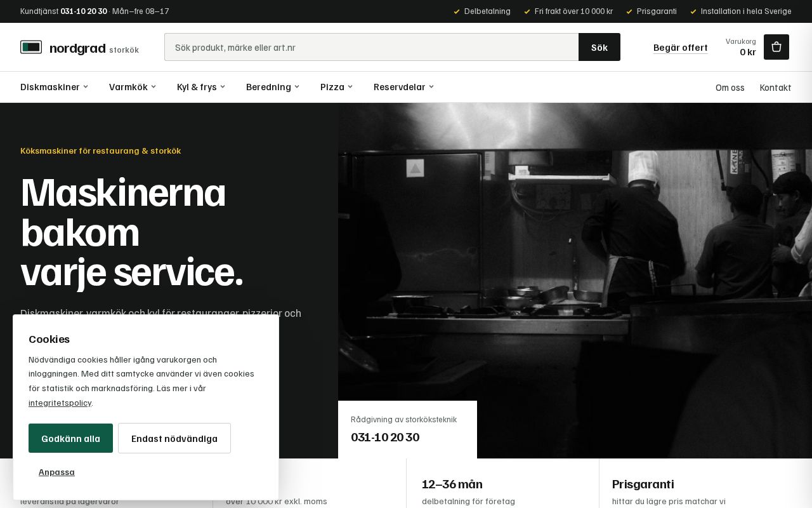The height and width of the screenshot is (508, 812).
Task: Expand the Diskmaskiner menu
Action: pyautogui.click(x=54, y=87)
